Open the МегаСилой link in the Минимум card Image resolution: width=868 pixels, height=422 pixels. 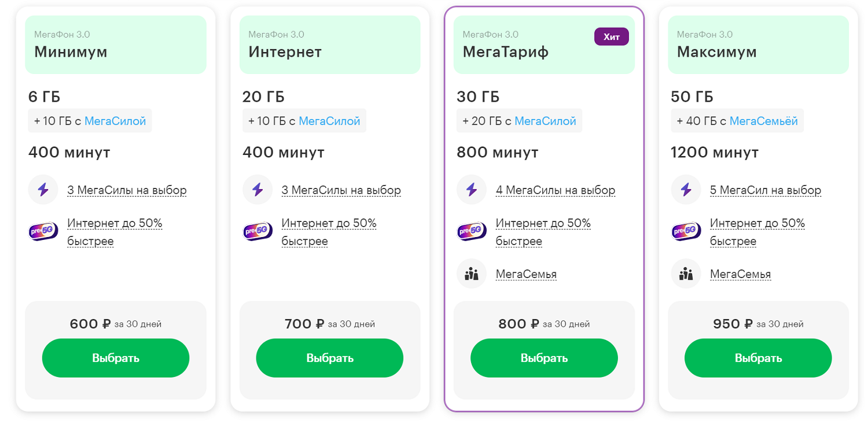tap(115, 121)
